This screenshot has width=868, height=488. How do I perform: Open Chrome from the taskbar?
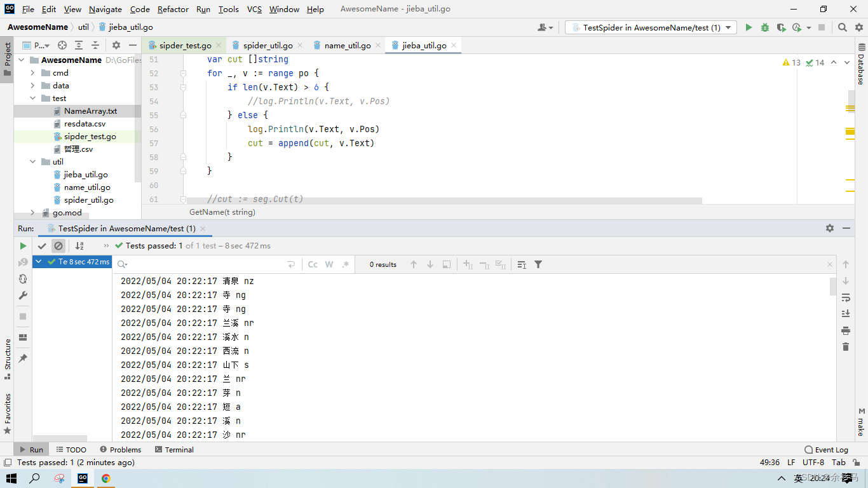(106, 478)
